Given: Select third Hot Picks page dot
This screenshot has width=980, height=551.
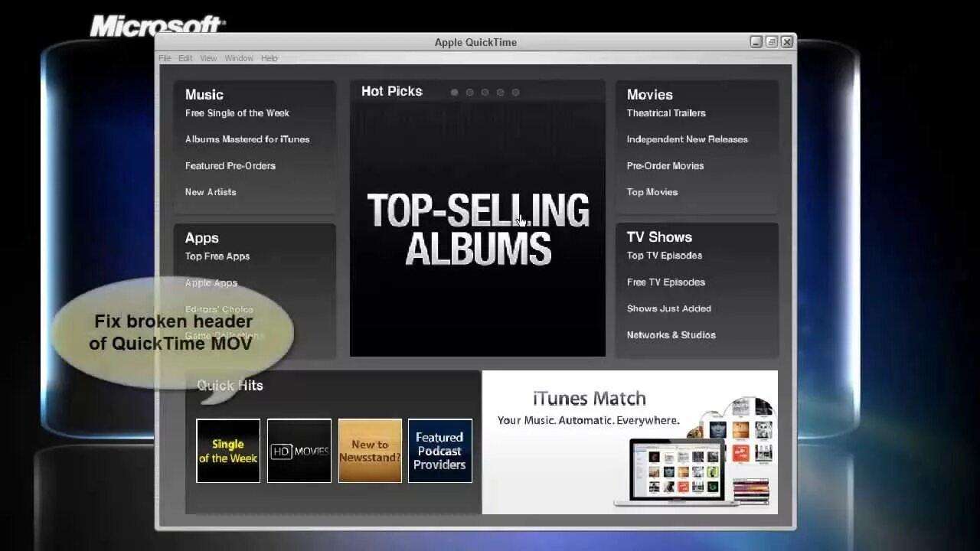Looking at the screenshot, I should point(485,92).
